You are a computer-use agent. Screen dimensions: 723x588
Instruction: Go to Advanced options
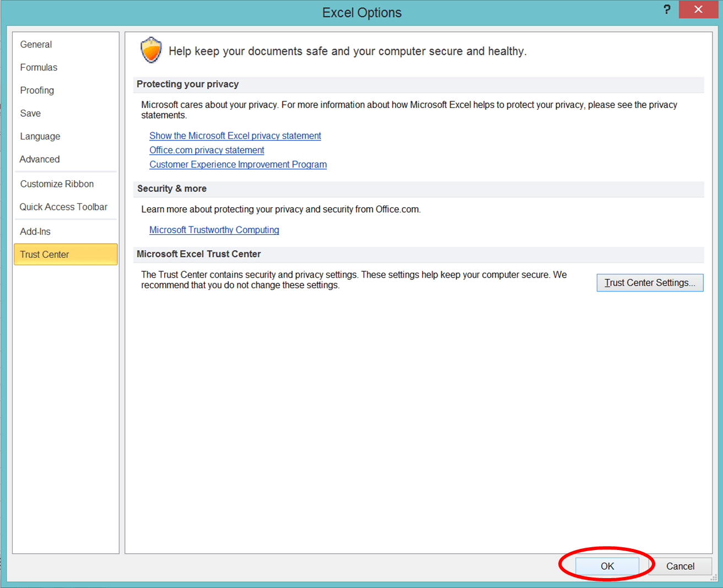click(x=40, y=159)
